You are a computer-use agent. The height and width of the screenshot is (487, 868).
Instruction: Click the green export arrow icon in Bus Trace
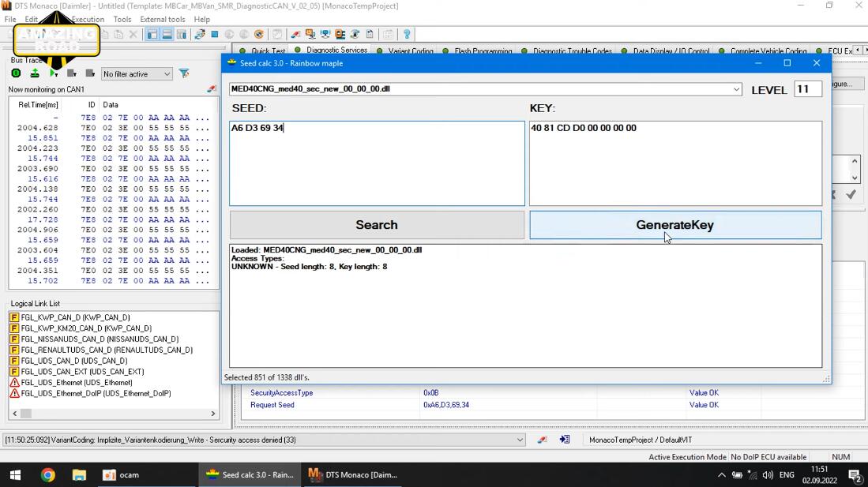click(x=35, y=73)
